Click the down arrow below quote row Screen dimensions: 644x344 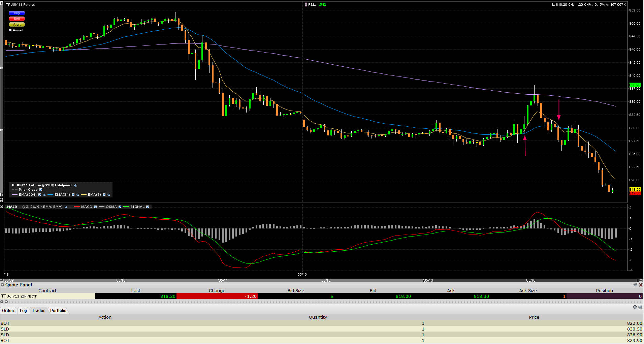click(x=6, y=302)
